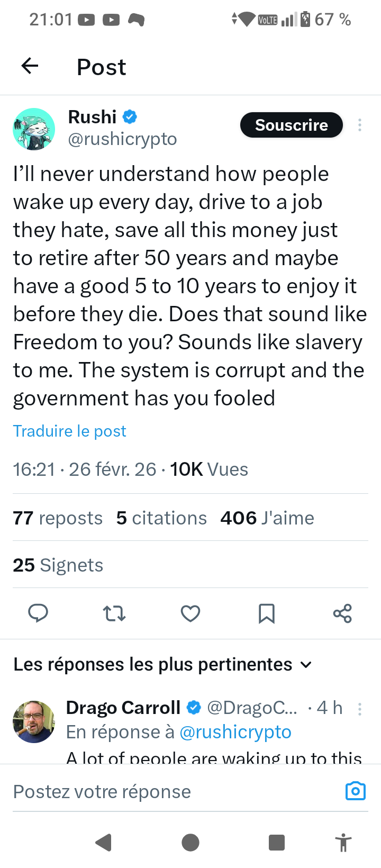Tap the accessibility figure icon

coord(343,842)
